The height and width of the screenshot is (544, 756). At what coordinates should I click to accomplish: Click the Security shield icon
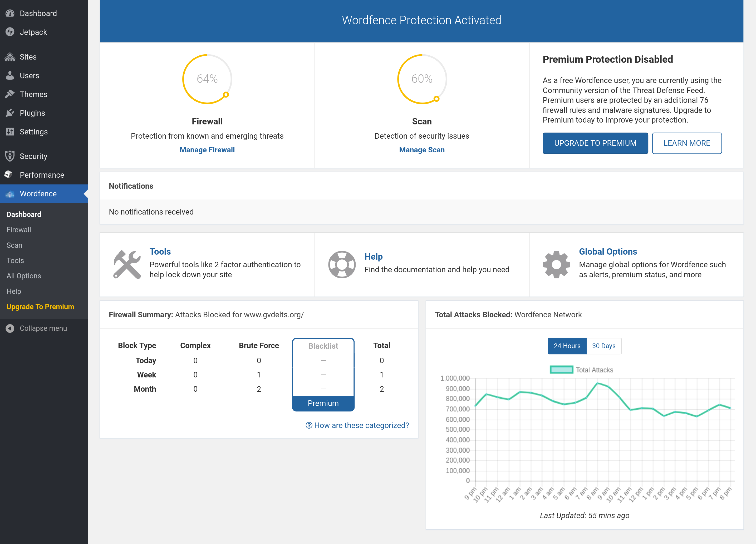coord(10,156)
